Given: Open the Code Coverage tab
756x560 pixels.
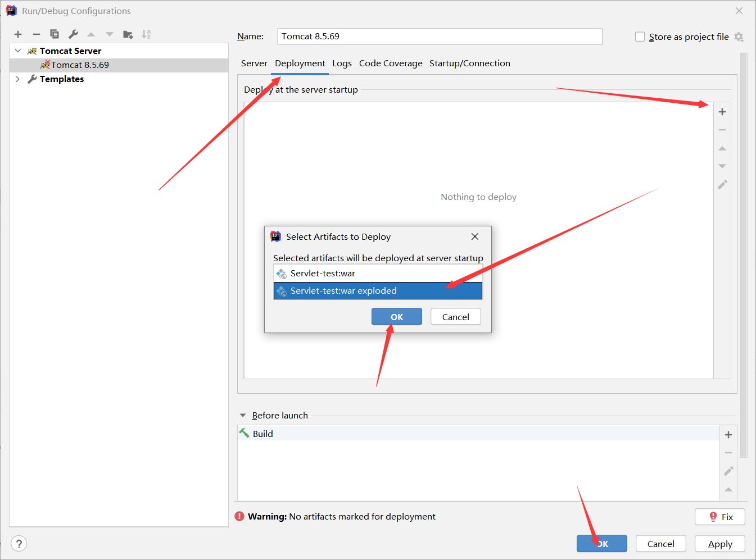Looking at the screenshot, I should [x=391, y=63].
